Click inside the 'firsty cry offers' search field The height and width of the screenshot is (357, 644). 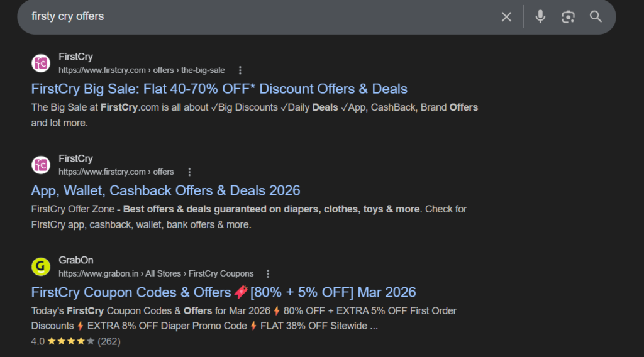[252, 17]
